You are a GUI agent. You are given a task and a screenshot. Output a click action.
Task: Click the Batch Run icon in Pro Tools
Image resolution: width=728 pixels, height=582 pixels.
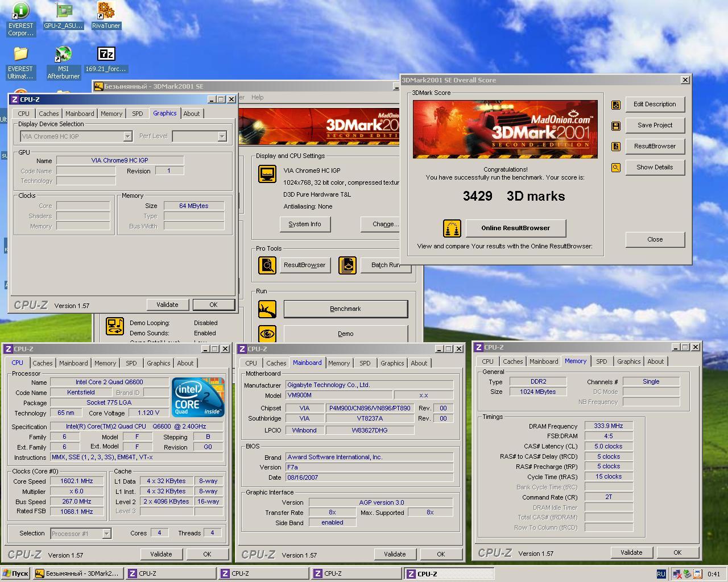(x=348, y=265)
